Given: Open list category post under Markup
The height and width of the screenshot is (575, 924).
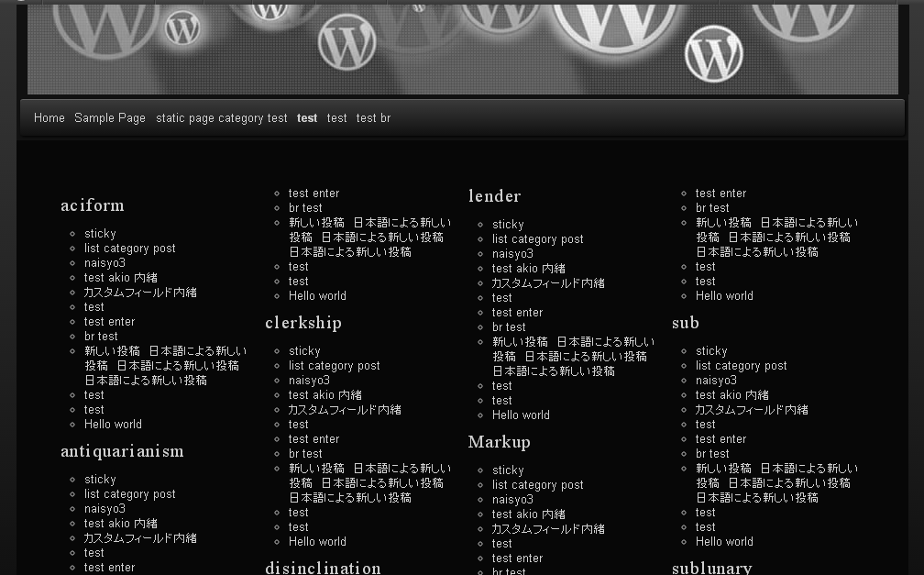Looking at the screenshot, I should (x=537, y=485).
